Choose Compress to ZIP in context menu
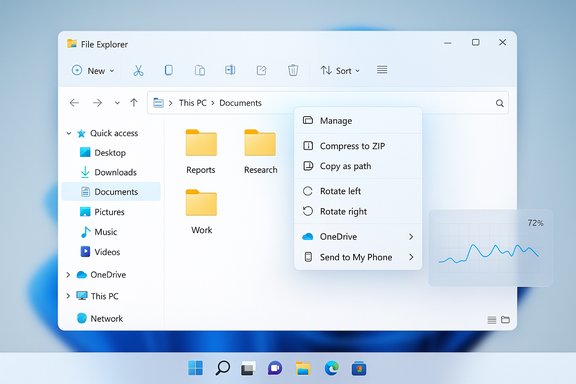This screenshot has width=576, height=384. click(358, 146)
